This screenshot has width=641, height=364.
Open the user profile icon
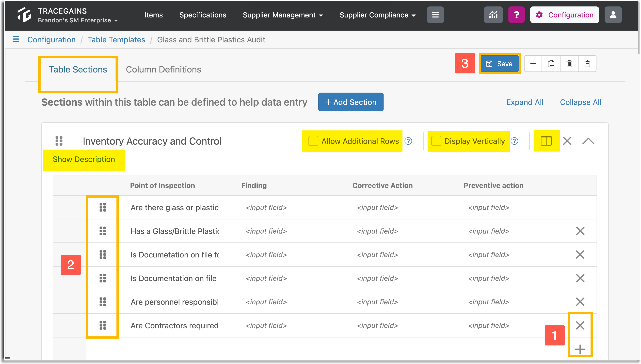pos(613,15)
